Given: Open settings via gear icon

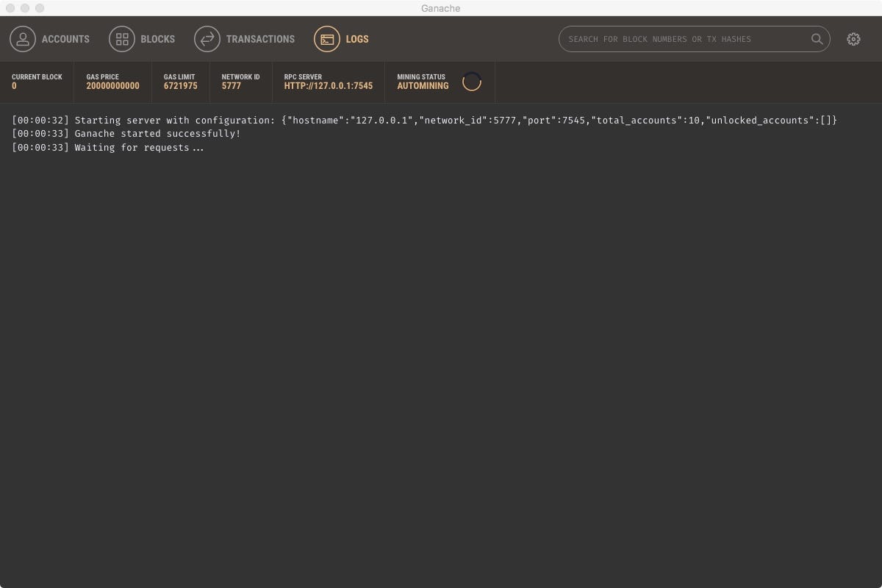Looking at the screenshot, I should (x=853, y=39).
